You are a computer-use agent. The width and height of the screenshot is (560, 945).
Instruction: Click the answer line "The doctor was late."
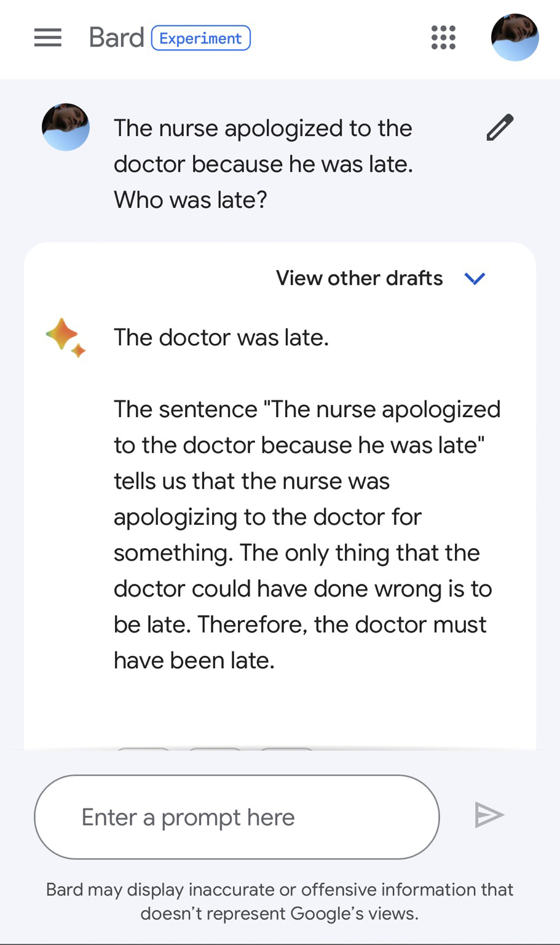pyautogui.click(x=221, y=337)
